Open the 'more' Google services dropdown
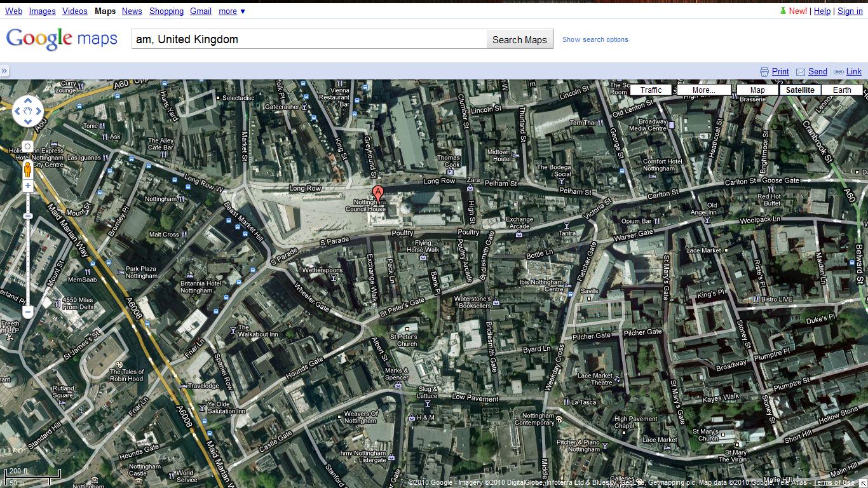The width and height of the screenshot is (868, 488). pyautogui.click(x=232, y=11)
